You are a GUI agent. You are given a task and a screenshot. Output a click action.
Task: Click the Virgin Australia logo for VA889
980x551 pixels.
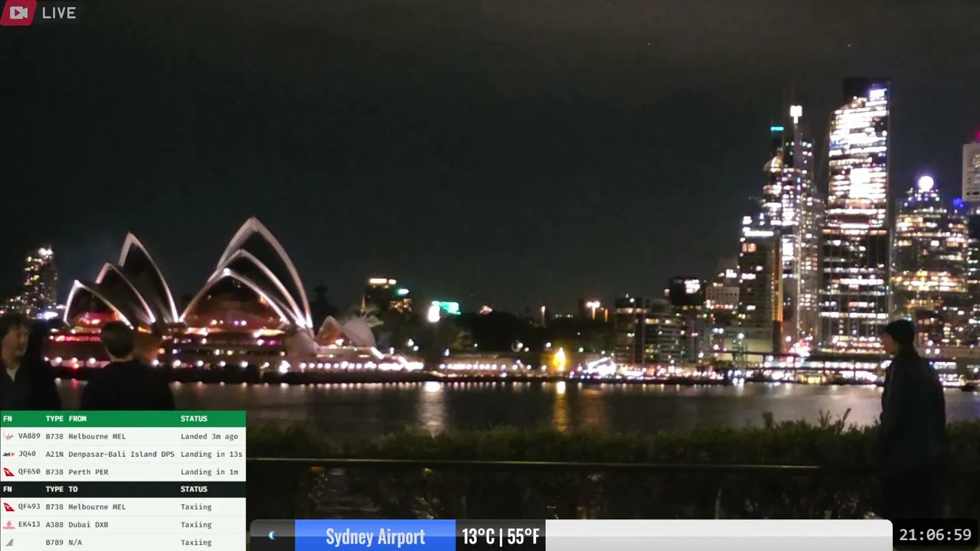click(x=9, y=436)
